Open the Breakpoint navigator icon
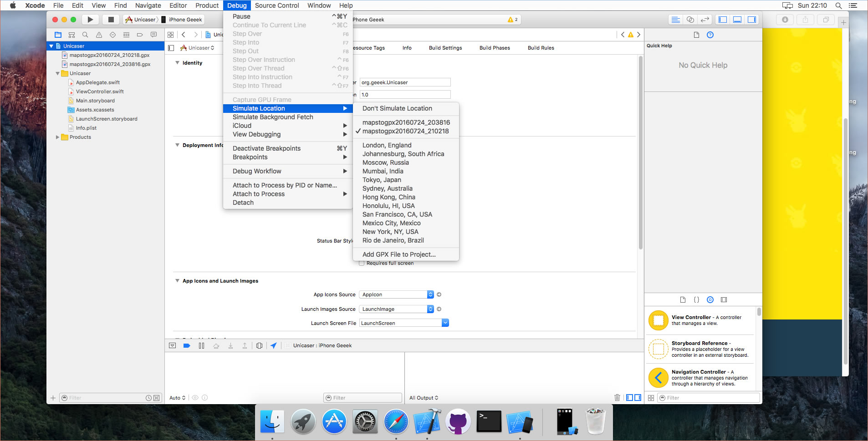 tap(140, 35)
